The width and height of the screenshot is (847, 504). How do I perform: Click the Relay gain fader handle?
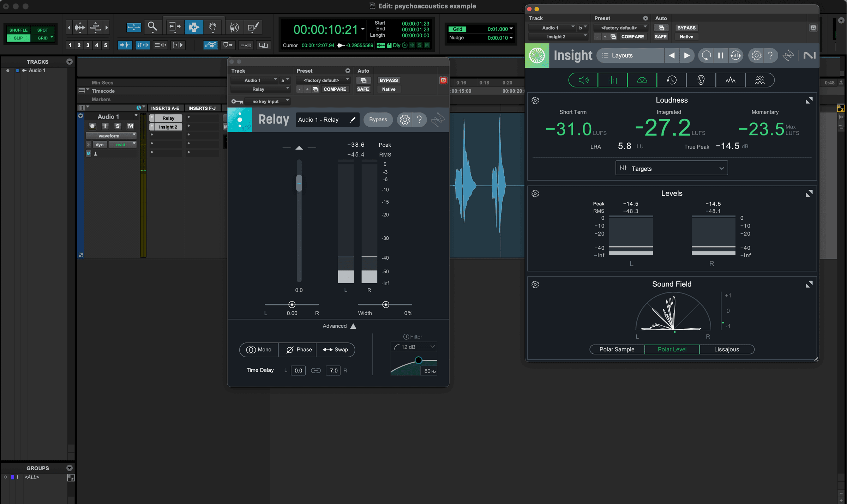(299, 183)
